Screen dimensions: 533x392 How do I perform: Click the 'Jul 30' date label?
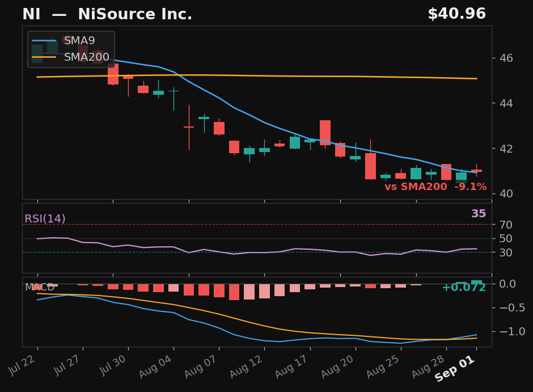pyautogui.click(x=112, y=365)
